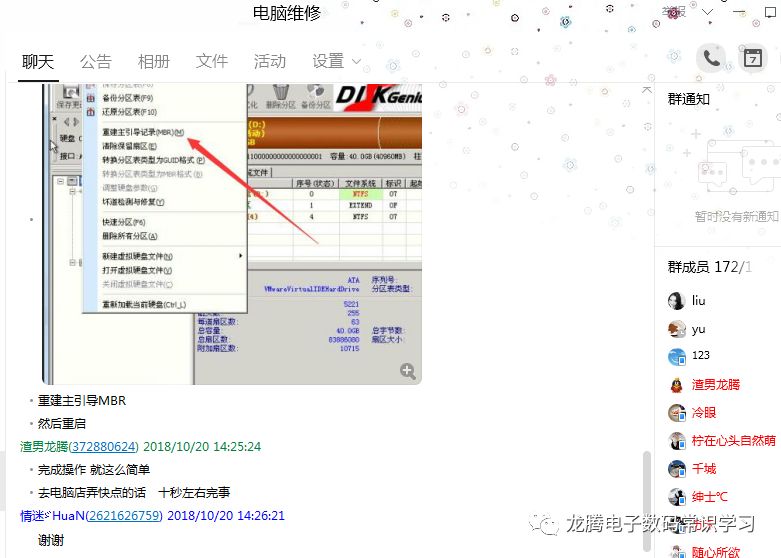Select member name 冷眼
The image size is (781, 558).
pyautogui.click(x=704, y=413)
